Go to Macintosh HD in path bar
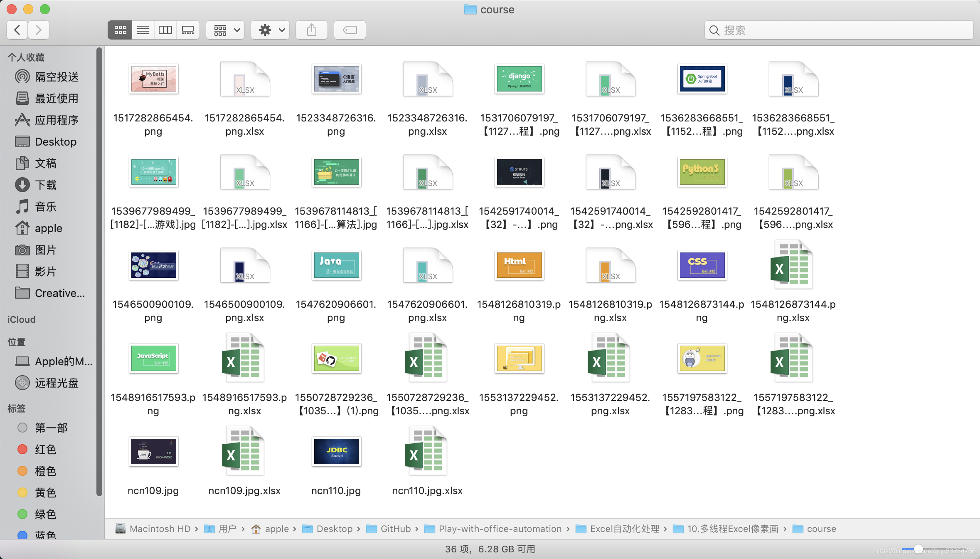Screen dimensions: 980x559 click(153, 529)
